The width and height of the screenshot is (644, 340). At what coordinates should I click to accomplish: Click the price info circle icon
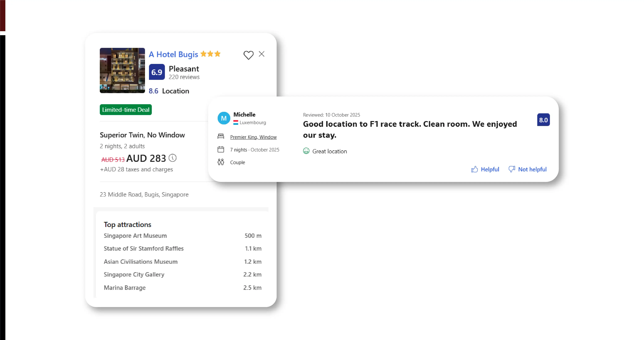(x=172, y=158)
